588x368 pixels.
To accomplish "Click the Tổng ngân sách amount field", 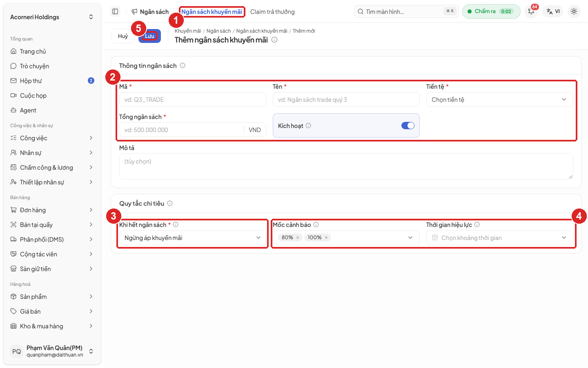I will click(x=193, y=130).
